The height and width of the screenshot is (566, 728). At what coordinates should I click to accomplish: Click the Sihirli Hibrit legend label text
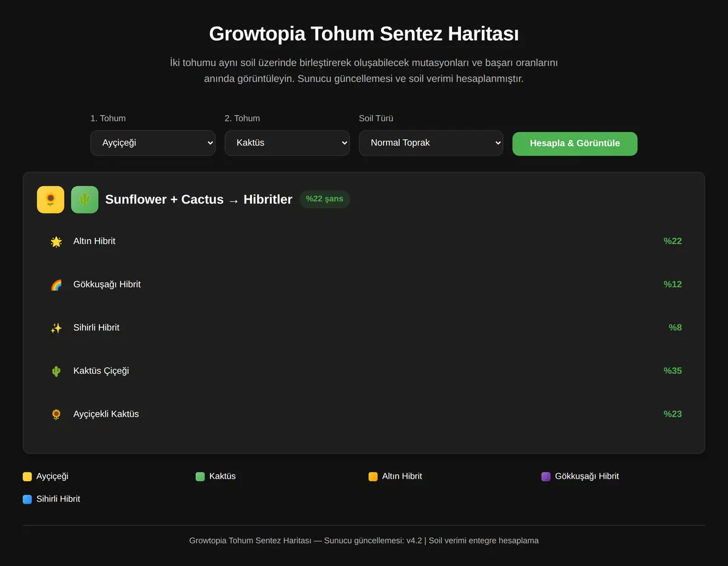(58, 499)
